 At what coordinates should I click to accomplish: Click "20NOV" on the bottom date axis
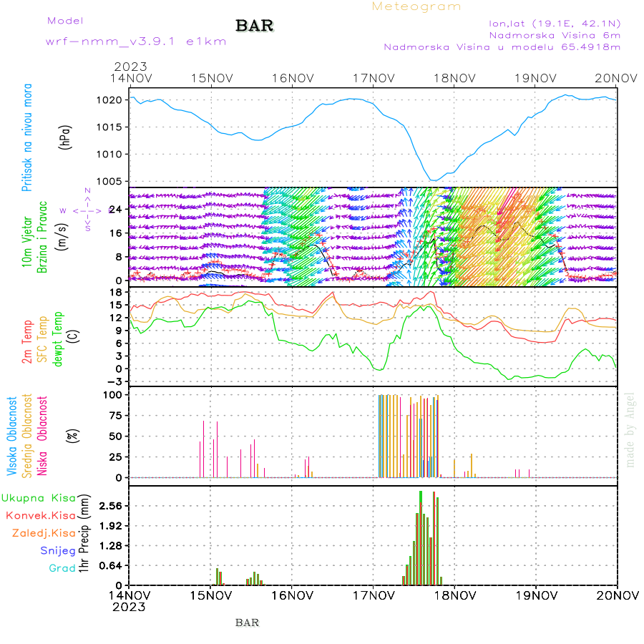point(617,595)
